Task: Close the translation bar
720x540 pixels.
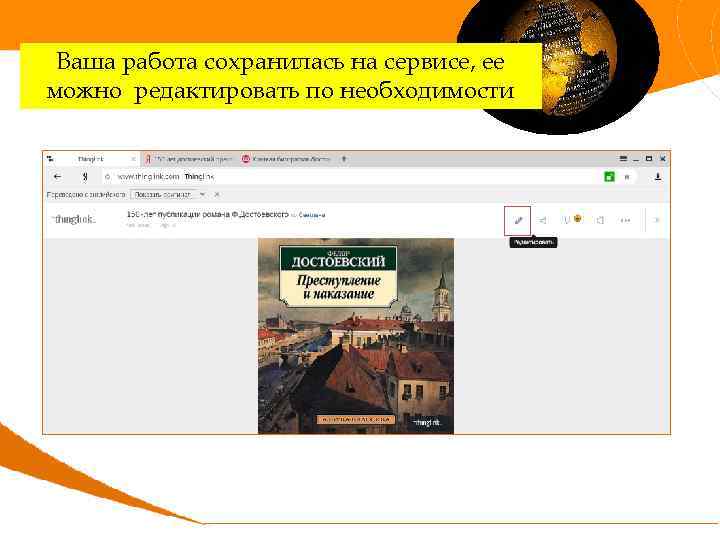Action: point(217,195)
